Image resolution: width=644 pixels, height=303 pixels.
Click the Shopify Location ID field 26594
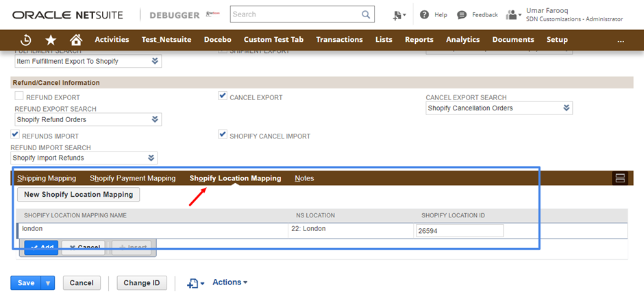pyautogui.click(x=460, y=231)
